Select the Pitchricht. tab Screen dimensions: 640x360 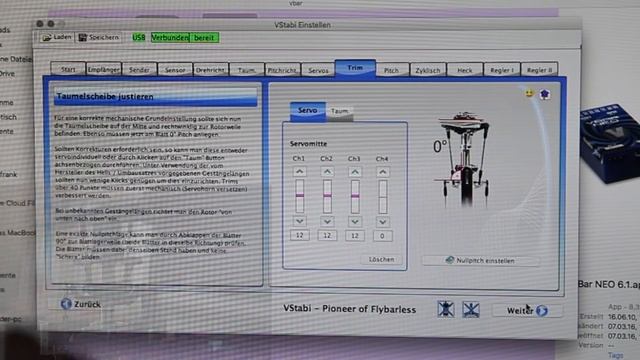tap(282, 70)
